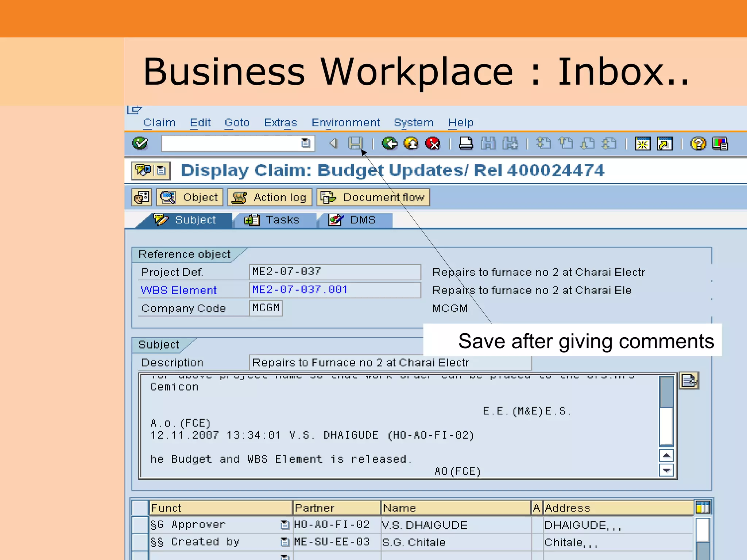Open the Help menu
Image resolution: width=747 pixels, height=560 pixels.
click(x=461, y=122)
